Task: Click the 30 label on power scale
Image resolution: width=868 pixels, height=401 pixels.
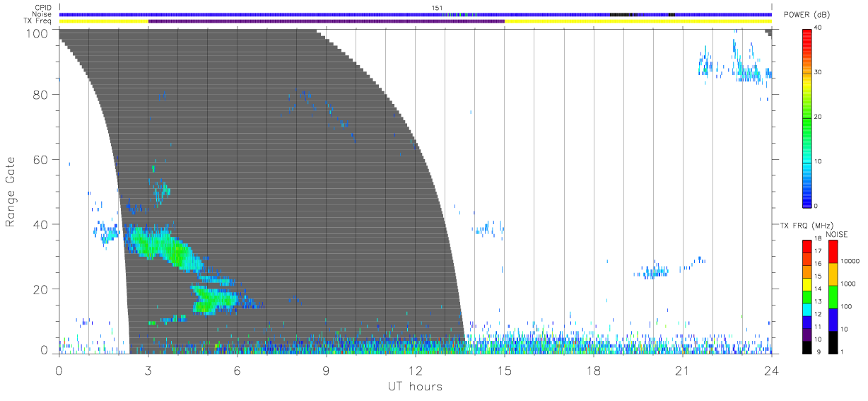Action: pos(817,72)
